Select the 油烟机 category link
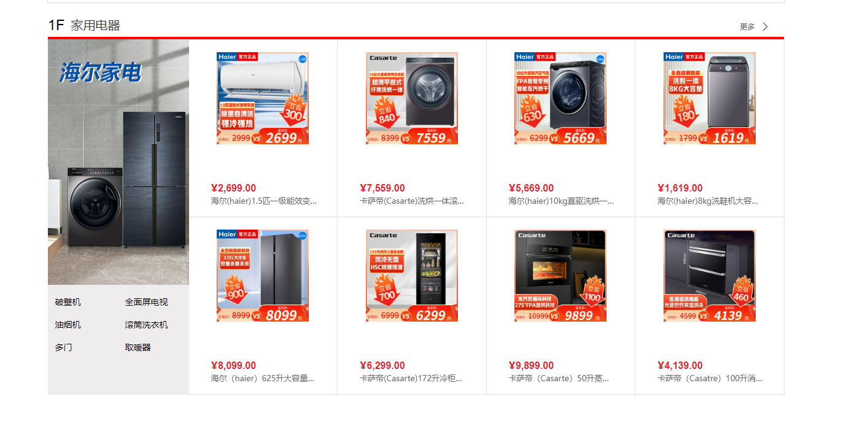This screenshot has height=426, width=868. click(x=68, y=325)
